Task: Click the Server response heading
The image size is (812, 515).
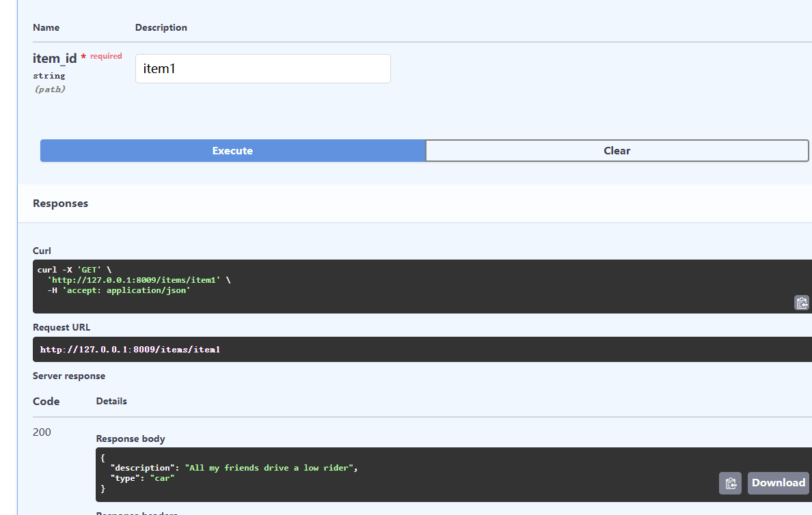Action: pyautogui.click(x=68, y=376)
